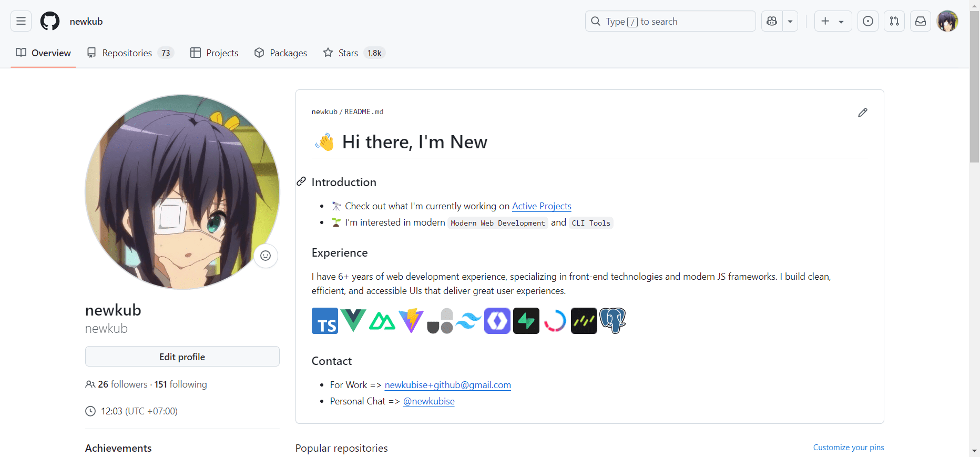Image resolution: width=980 pixels, height=457 pixels.
Task: Open the hamburger navigation menu
Action: (21, 21)
